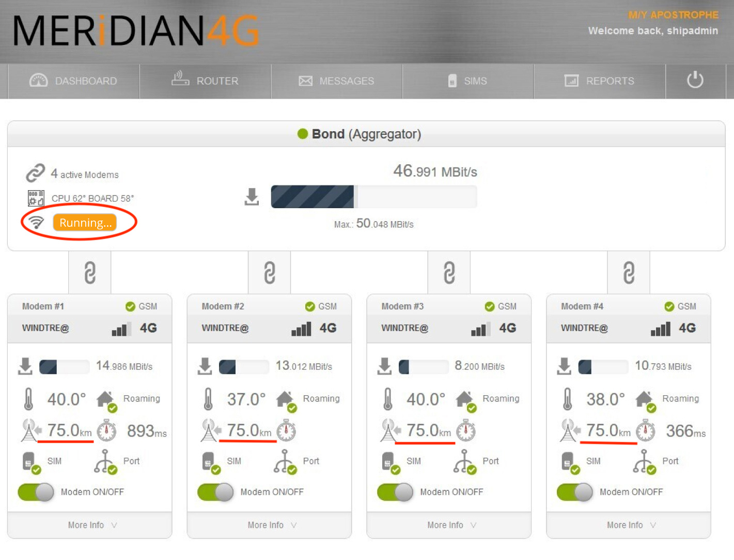Click Modem #1 signal strength bars

pyautogui.click(x=122, y=329)
